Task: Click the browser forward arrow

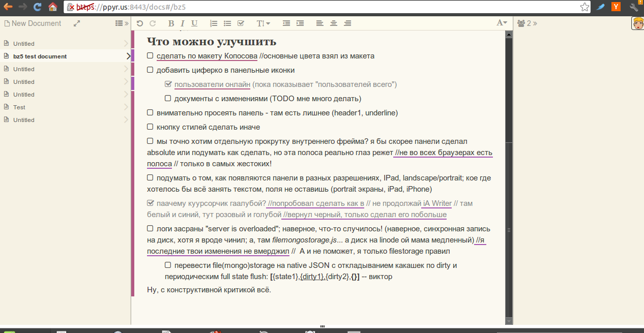Action: click(23, 7)
